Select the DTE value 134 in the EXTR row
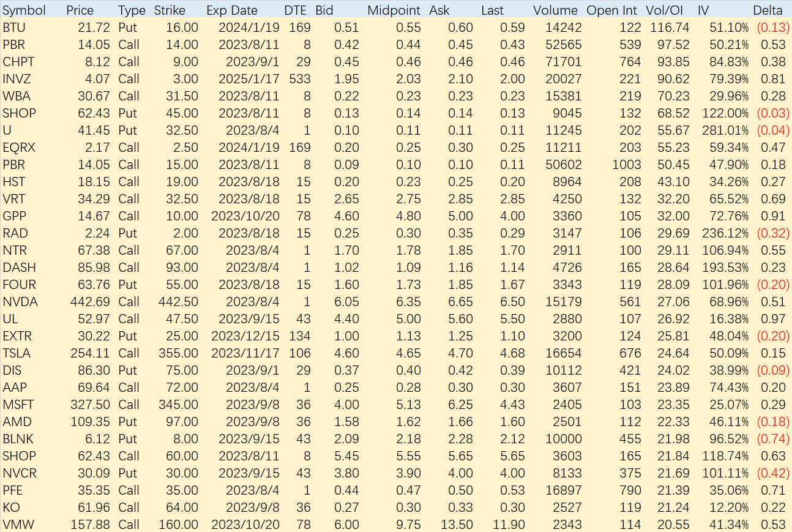792x532 pixels. [301, 336]
